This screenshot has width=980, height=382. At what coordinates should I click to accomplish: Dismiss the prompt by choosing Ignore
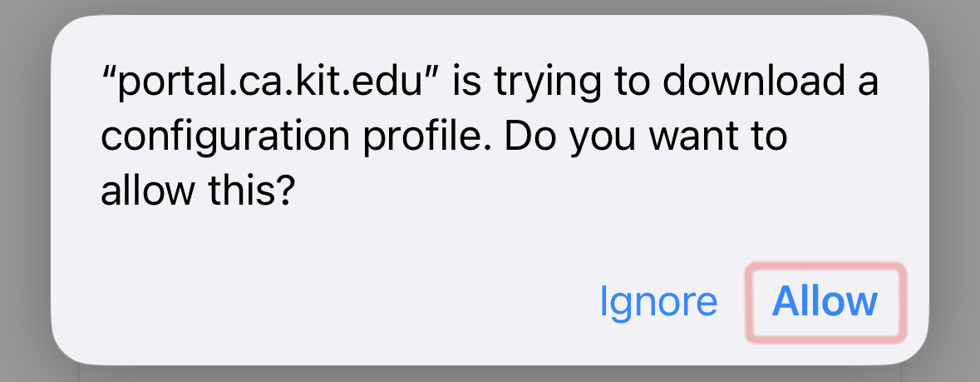(657, 301)
